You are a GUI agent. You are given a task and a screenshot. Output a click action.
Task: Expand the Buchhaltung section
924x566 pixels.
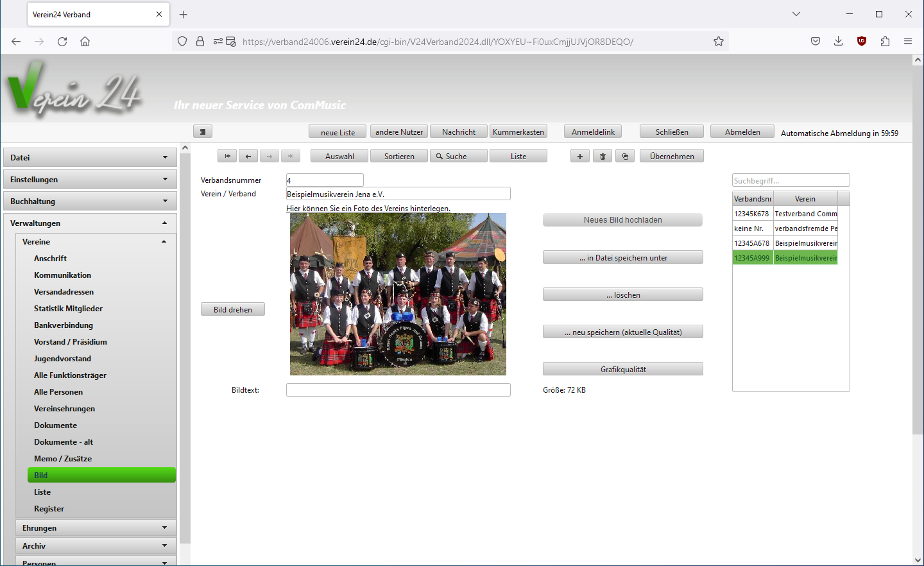point(90,202)
